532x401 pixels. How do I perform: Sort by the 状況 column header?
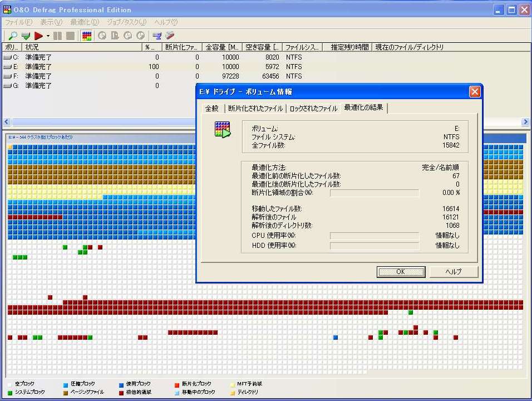[x=82, y=47]
